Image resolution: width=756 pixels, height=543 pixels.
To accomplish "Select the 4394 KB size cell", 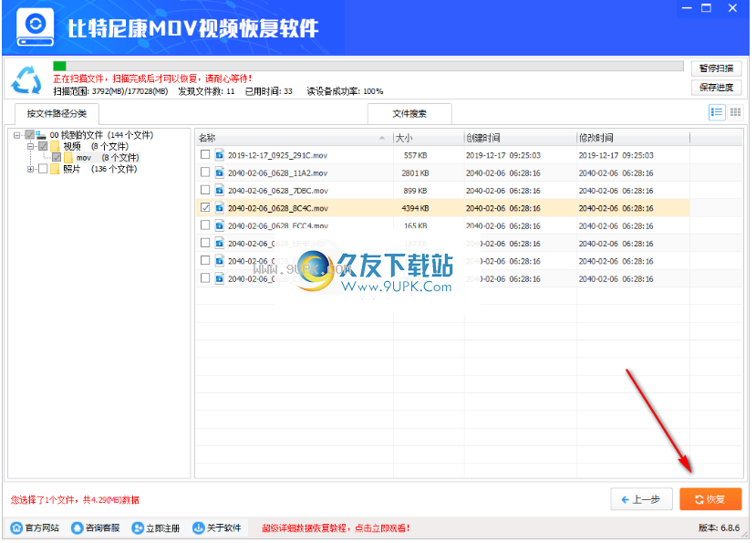I will (415, 208).
